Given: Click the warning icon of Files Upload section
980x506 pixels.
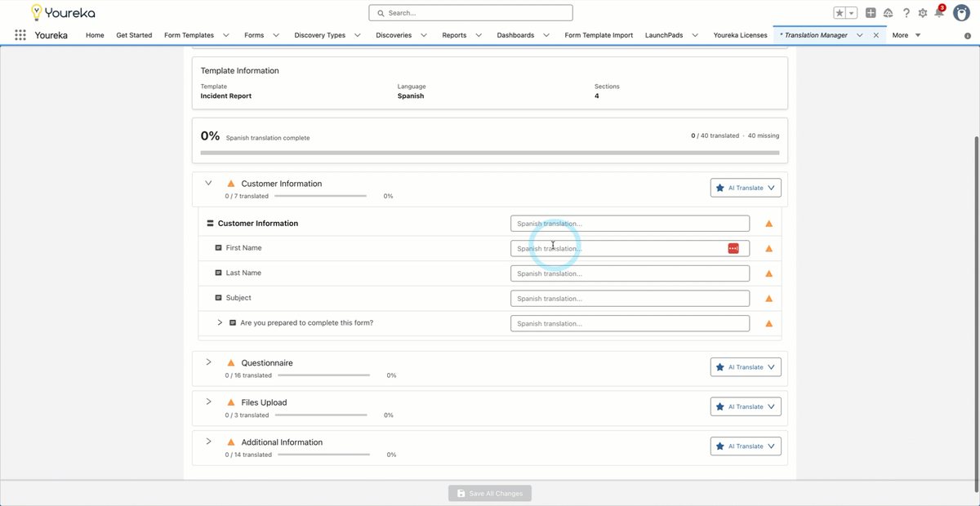Looking at the screenshot, I should pyautogui.click(x=231, y=402).
